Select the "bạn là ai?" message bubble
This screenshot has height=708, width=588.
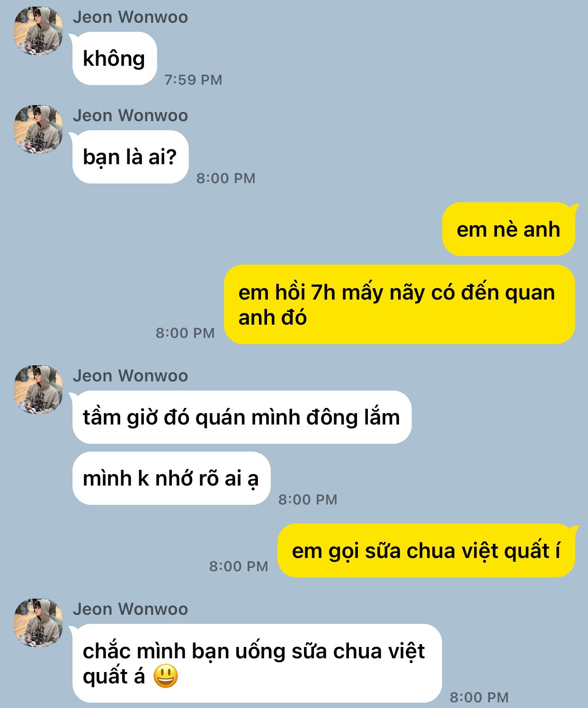click(130, 157)
